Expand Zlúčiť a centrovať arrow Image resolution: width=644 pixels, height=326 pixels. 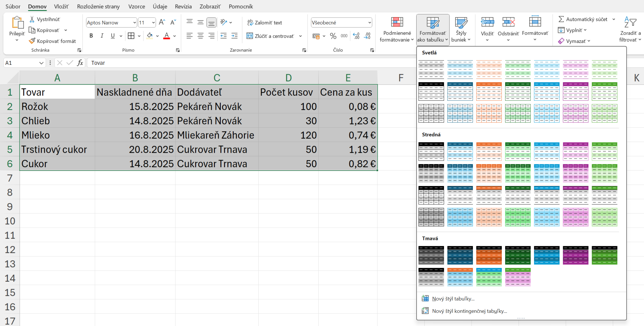tap(300, 36)
